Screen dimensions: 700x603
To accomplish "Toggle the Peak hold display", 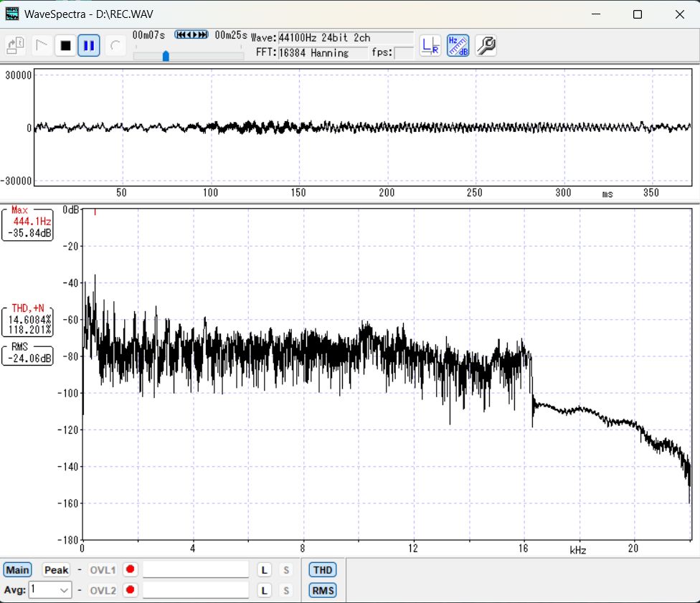I will tap(56, 570).
